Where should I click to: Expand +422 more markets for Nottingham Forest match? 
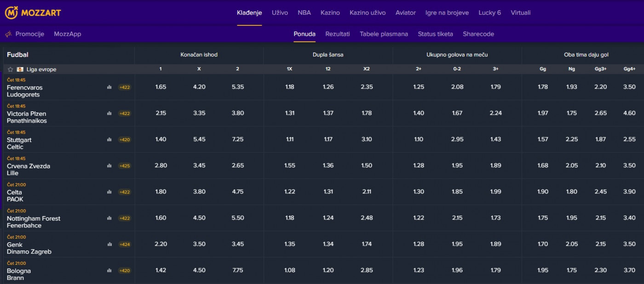124,218
